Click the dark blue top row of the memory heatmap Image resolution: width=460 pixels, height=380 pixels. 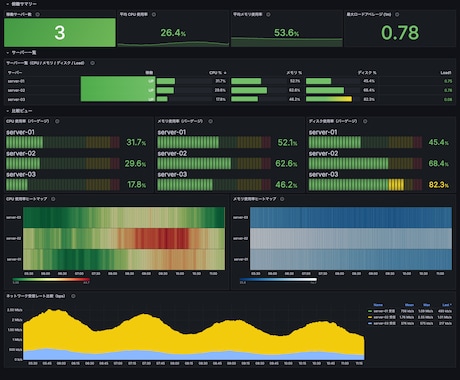pyautogui.click(x=351, y=218)
